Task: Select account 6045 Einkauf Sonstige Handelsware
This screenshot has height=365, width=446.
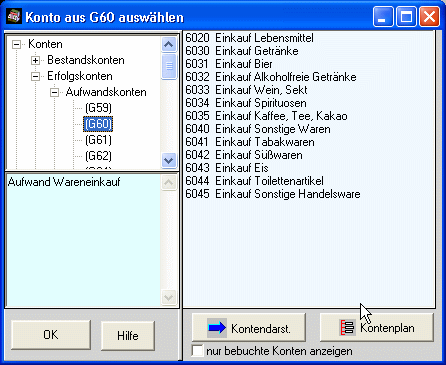Action: (273, 194)
